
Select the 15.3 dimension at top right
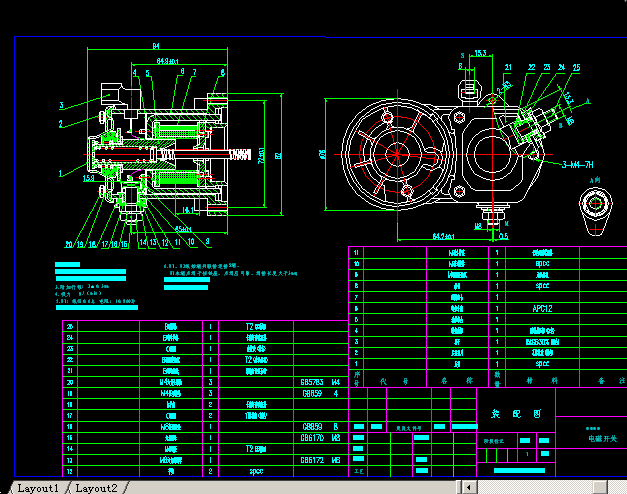[x=480, y=53]
